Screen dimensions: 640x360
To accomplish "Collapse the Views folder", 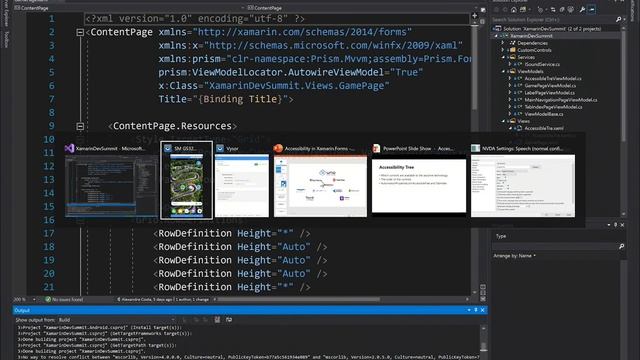I will (503, 121).
